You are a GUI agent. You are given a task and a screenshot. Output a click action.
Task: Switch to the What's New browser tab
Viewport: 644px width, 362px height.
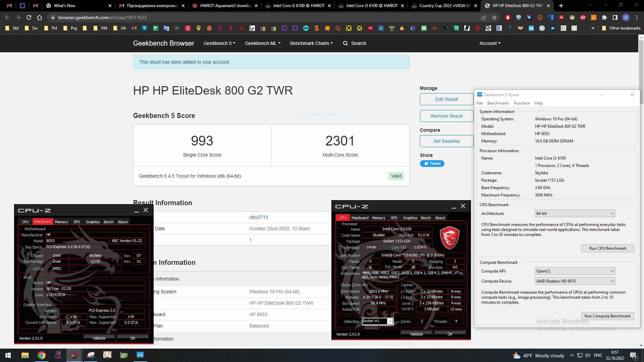pos(78,6)
